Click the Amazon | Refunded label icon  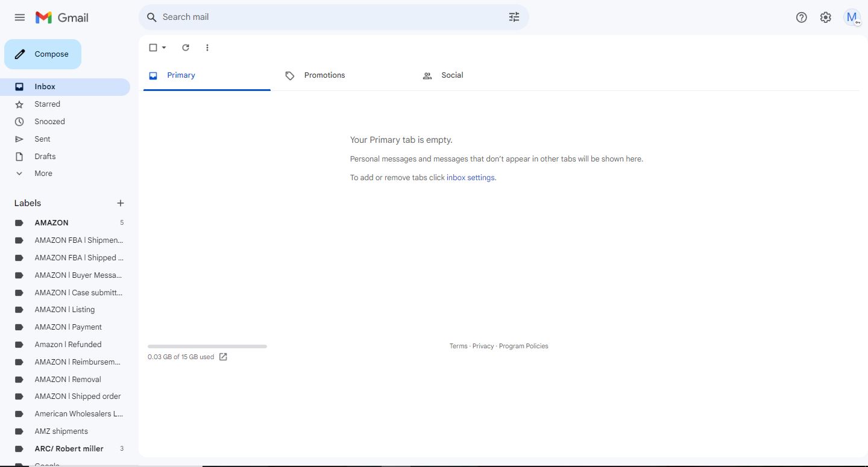tap(19, 345)
